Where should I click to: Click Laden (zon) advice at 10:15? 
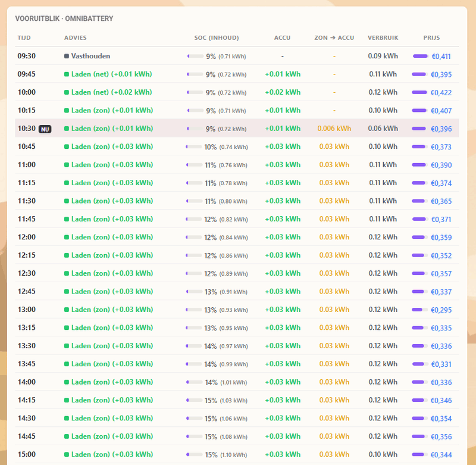(x=112, y=110)
